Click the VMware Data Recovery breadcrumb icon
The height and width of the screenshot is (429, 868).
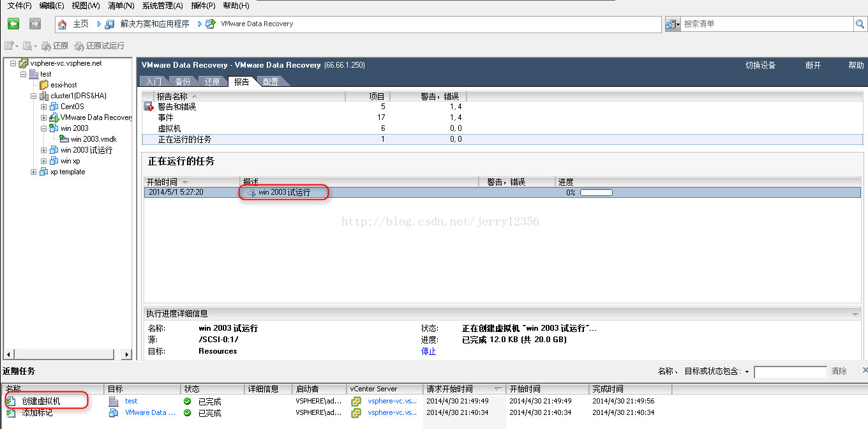pyautogui.click(x=210, y=24)
